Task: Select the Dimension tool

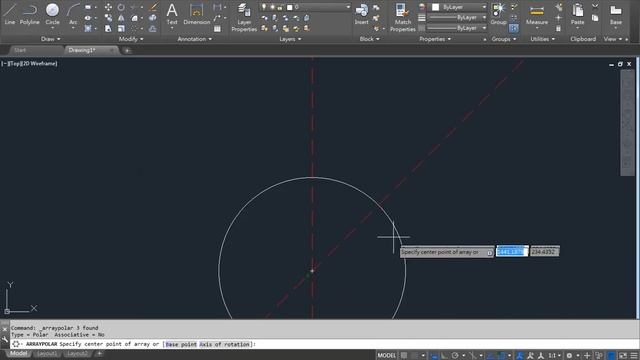Action: pyautogui.click(x=196, y=13)
